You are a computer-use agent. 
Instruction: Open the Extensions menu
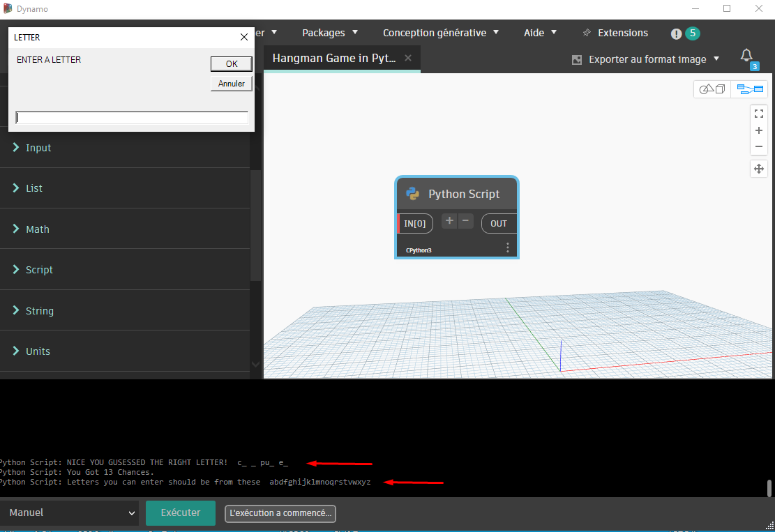coord(623,33)
